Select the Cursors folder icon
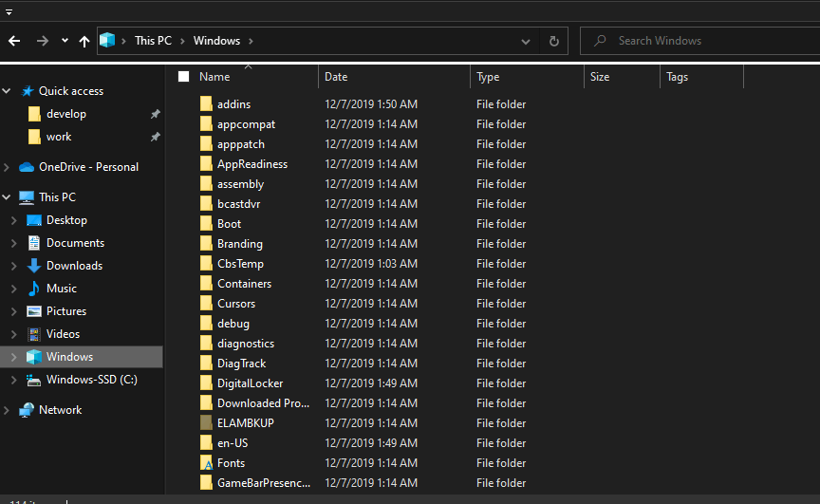Viewport: 820px width, 504px height. pos(206,303)
